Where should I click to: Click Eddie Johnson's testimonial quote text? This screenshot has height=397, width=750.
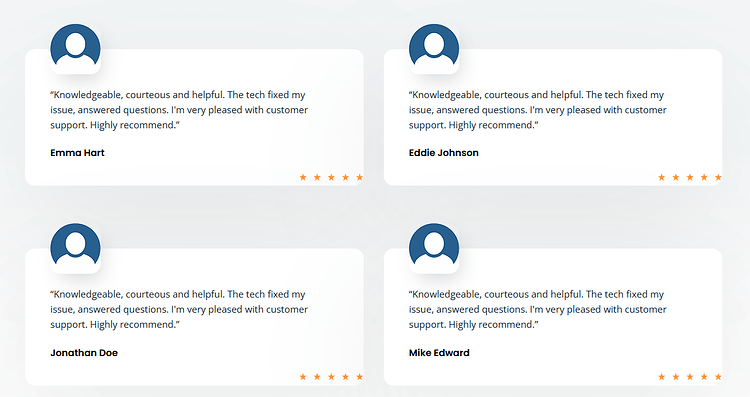(x=538, y=110)
